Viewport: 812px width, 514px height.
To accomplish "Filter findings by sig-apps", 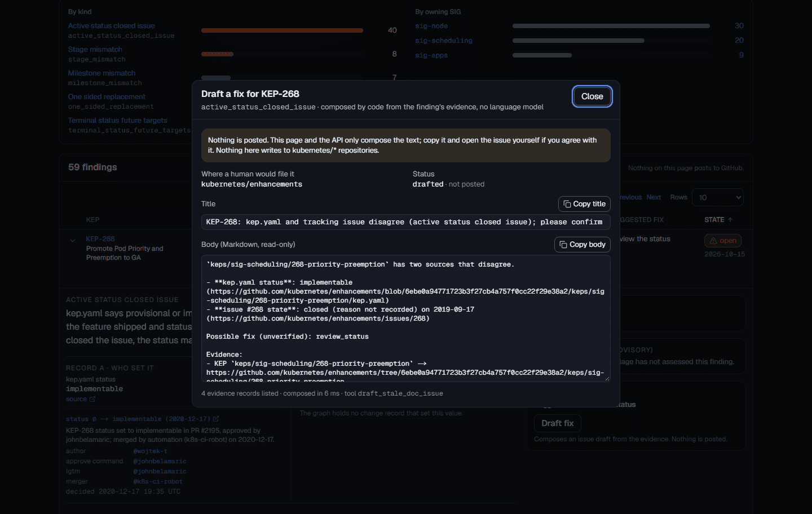I will click(x=431, y=55).
